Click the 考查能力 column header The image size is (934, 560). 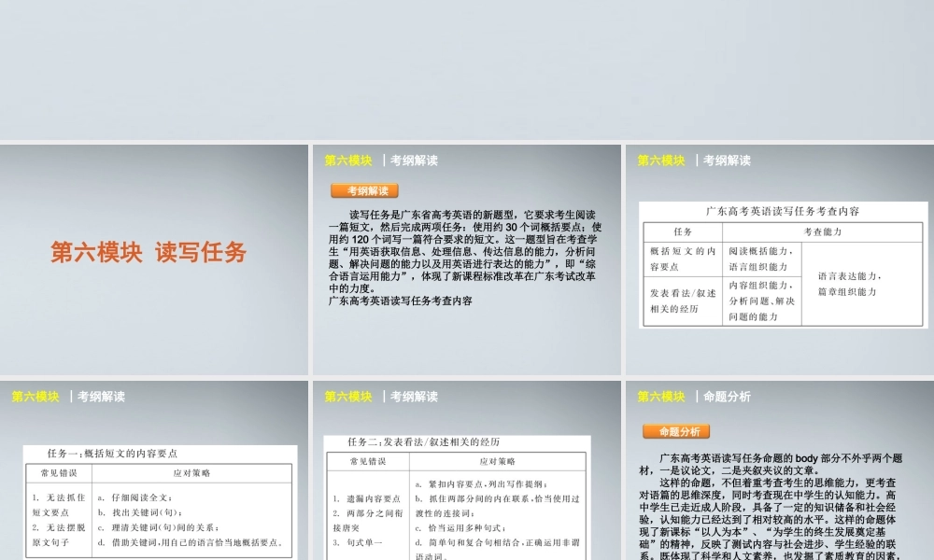823,232
